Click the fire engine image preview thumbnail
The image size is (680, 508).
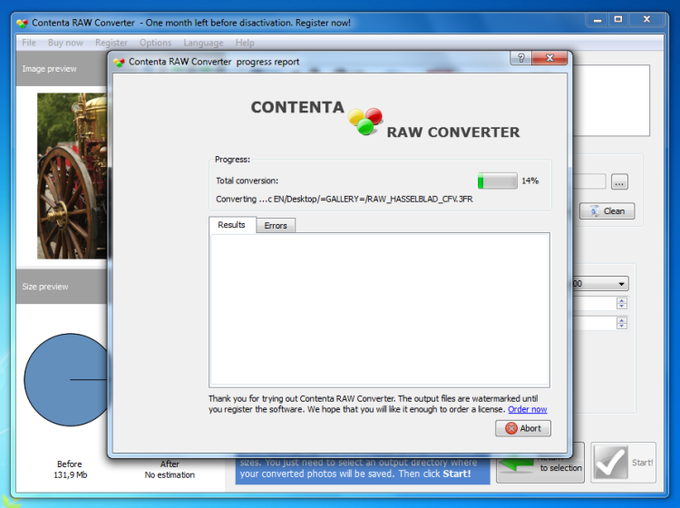72,176
